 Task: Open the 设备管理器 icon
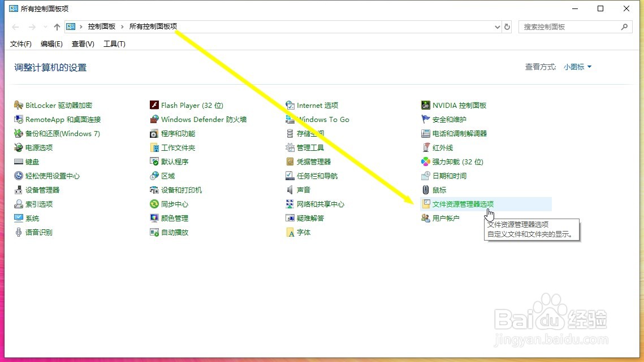tap(19, 190)
